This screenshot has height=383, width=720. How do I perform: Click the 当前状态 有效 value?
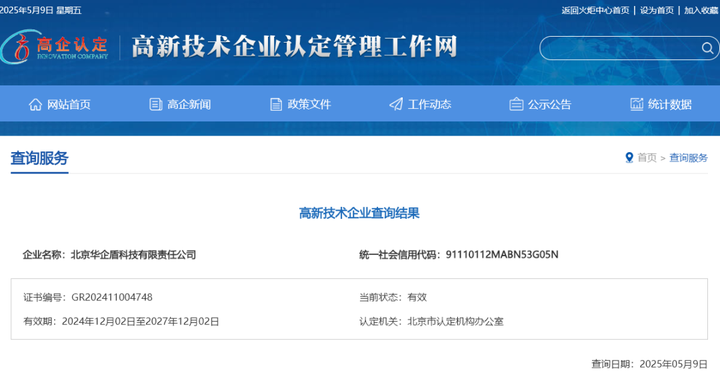pyautogui.click(x=417, y=297)
